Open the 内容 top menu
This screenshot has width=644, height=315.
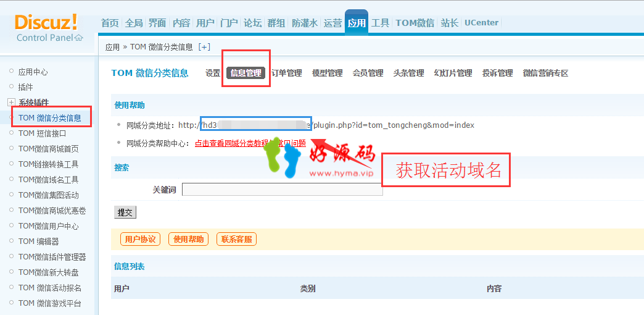(181, 23)
